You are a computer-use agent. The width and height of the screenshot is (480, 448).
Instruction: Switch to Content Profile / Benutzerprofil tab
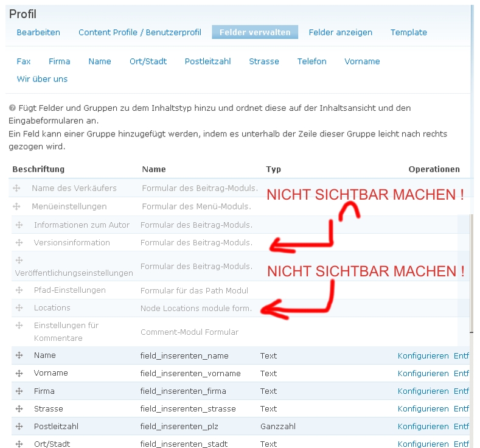pyautogui.click(x=139, y=32)
